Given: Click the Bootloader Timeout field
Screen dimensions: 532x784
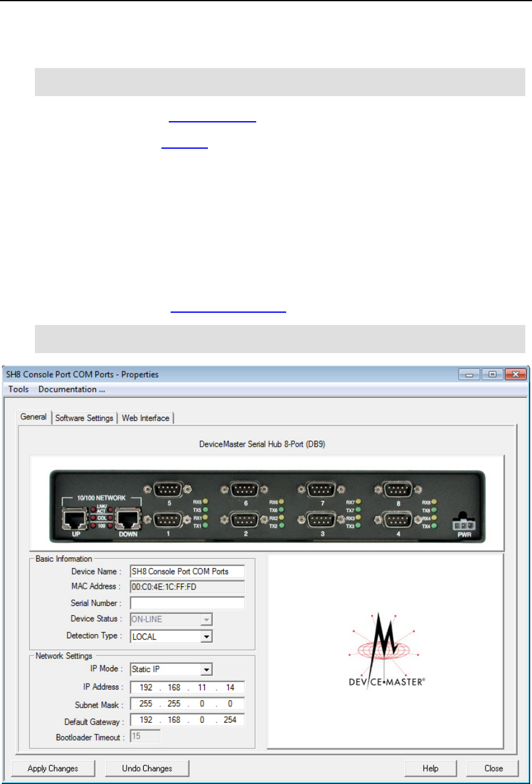Looking at the screenshot, I should point(145,736).
